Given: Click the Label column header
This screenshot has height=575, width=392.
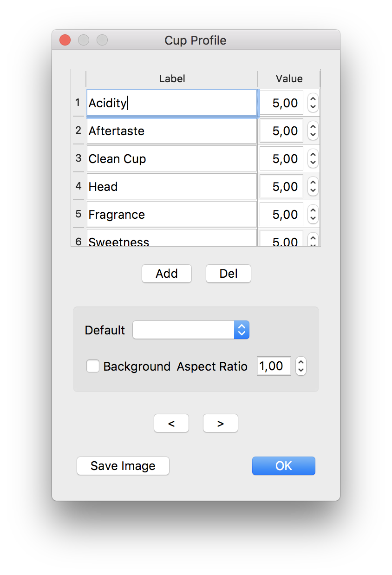Looking at the screenshot, I should [x=172, y=79].
